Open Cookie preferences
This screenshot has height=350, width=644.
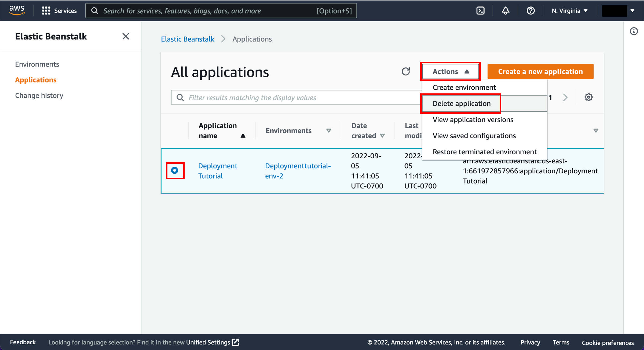coord(608,342)
